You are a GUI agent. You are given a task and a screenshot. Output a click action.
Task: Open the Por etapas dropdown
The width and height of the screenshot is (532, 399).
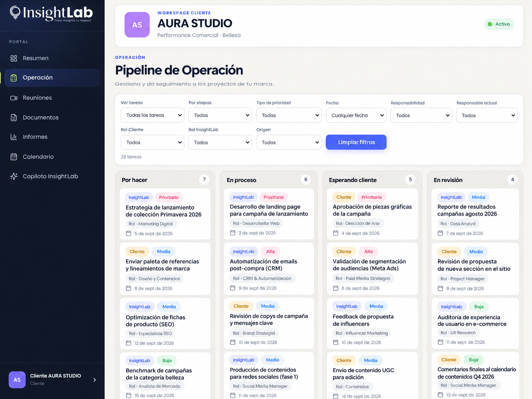(x=220, y=115)
